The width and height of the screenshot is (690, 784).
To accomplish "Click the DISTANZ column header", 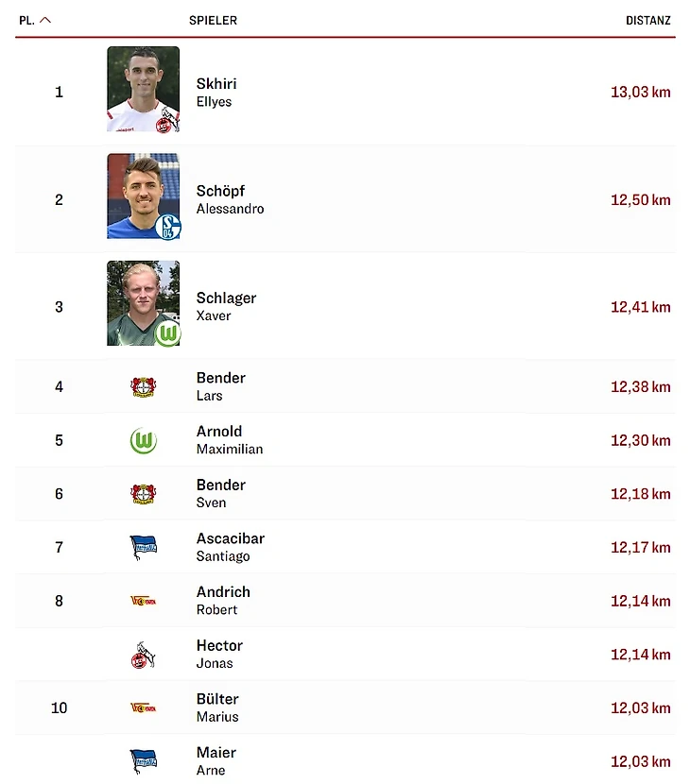I will click(647, 20).
